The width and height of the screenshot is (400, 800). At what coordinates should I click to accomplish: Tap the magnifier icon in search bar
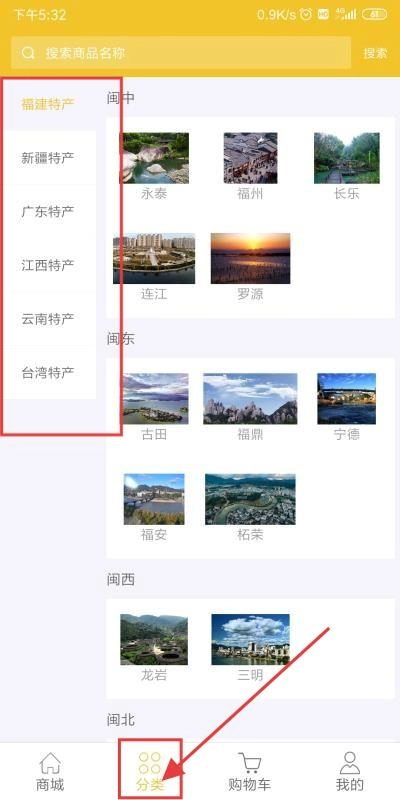coord(29,53)
